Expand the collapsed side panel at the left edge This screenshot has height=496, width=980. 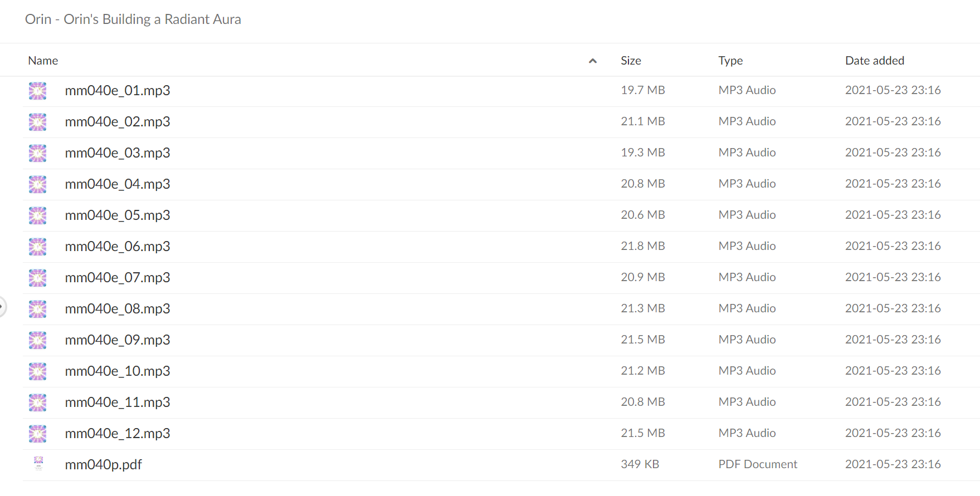2,306
